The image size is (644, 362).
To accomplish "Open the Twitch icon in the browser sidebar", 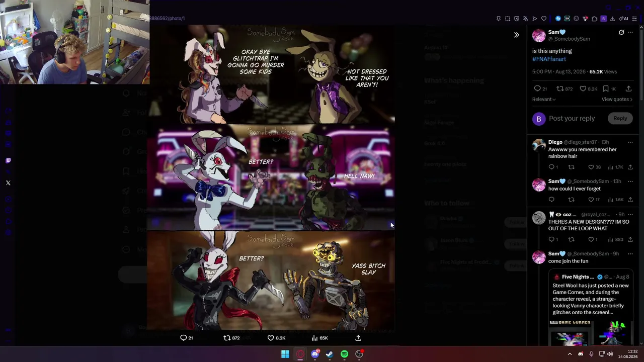I will coord(8,161).
